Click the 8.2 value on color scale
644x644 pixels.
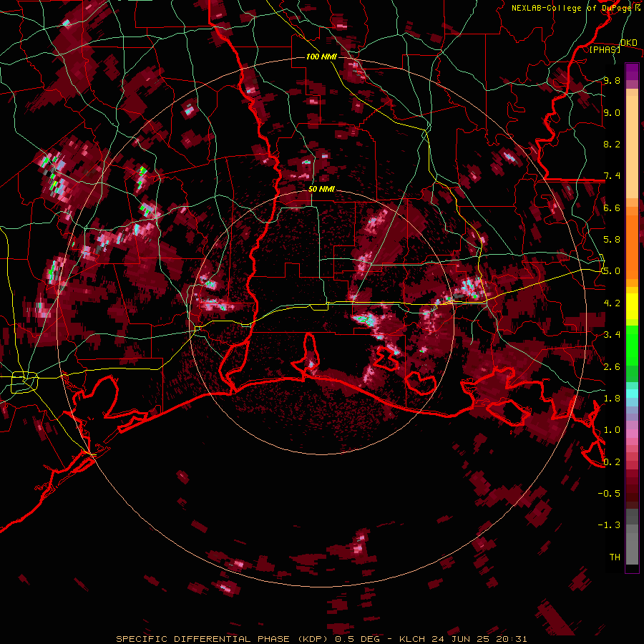click(612, 144)
